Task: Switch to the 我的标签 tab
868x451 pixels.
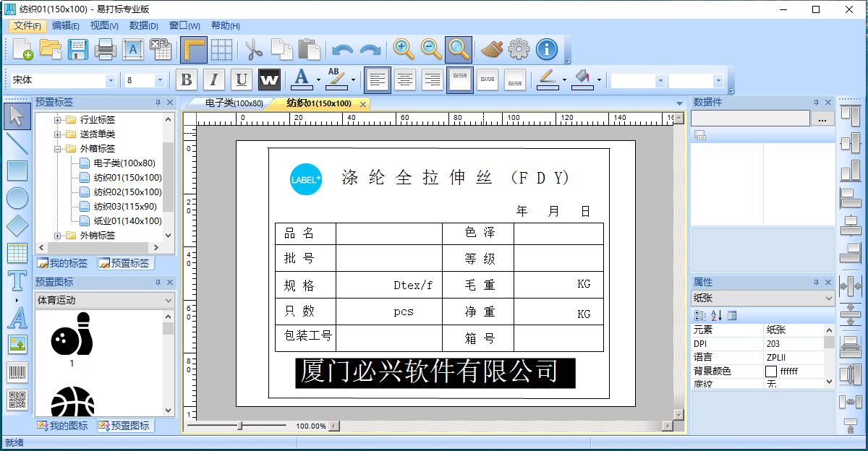Action: coord(62,263)
